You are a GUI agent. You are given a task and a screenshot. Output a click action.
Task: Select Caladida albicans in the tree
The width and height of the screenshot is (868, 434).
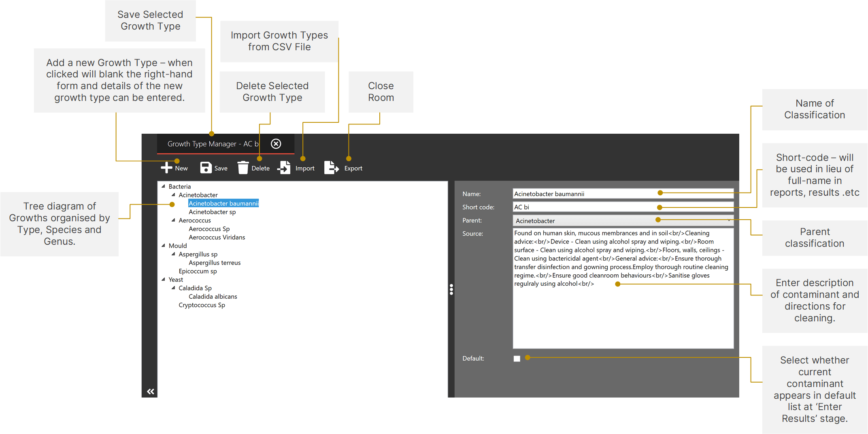pyautogui.click(x=213, y=297)
